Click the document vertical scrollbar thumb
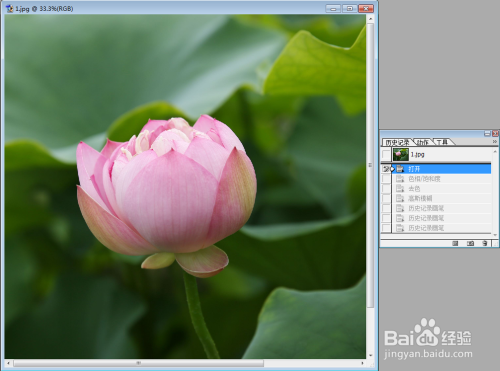500x371 pixels. tap(370, 165)
